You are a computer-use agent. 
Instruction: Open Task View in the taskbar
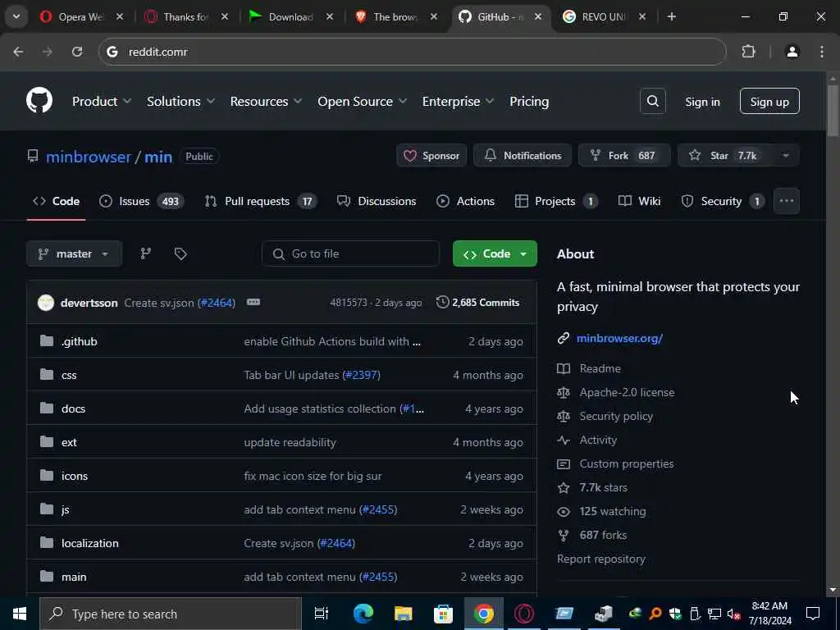point(321,614)
